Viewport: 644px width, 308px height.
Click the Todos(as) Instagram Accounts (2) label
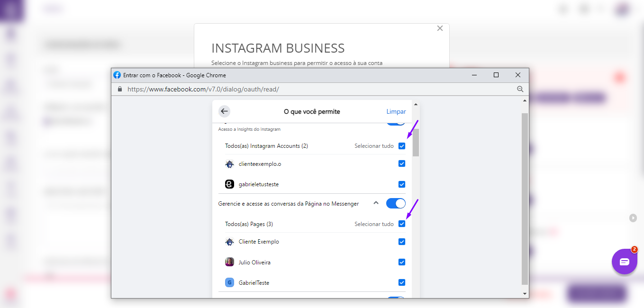266,146
